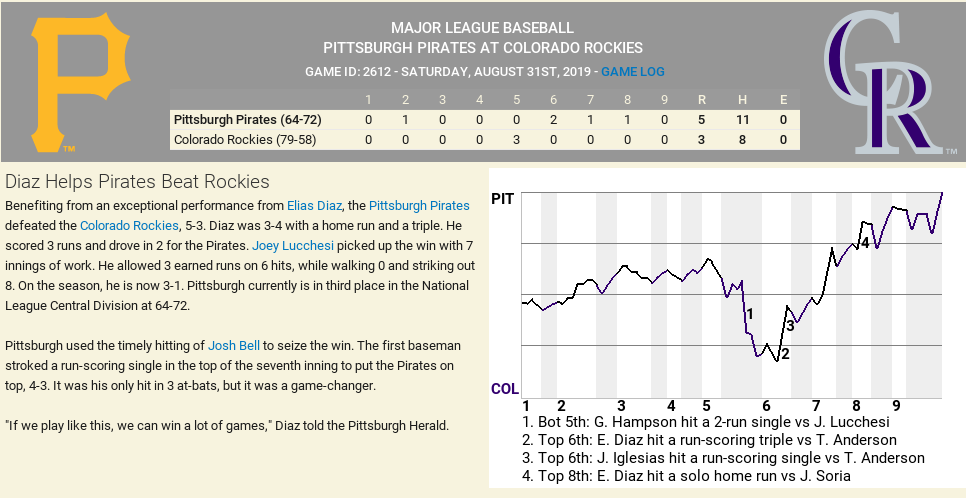The height and width of the screenshot is (498, 966).
Task: Click marker 1 on the win probability chart
Action: point(750,313)
